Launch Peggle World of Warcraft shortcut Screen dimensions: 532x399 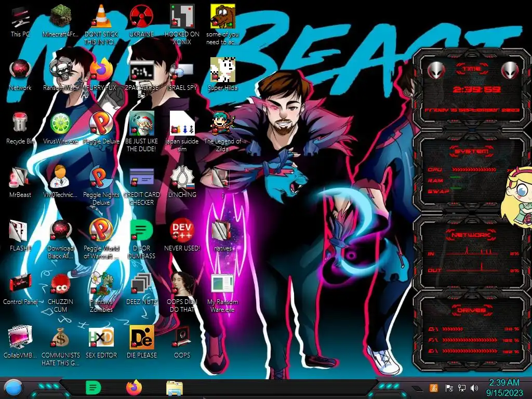click(x=101, y=231)
